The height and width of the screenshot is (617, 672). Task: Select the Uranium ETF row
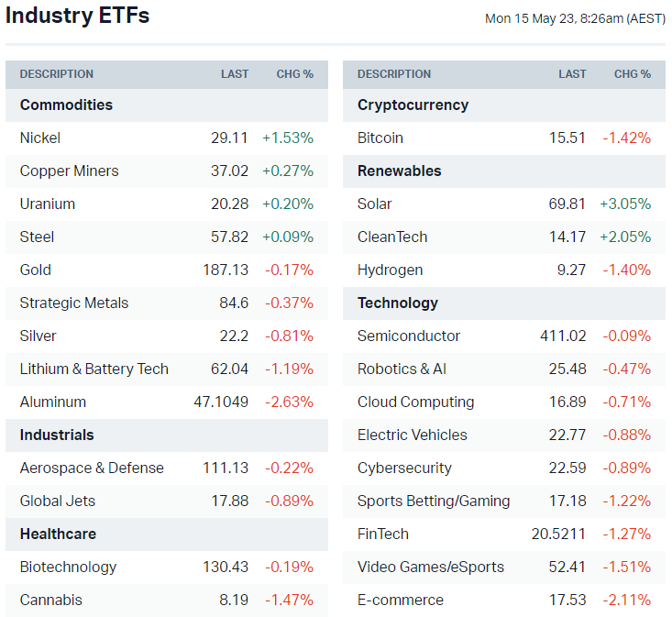tap(48, 204)
